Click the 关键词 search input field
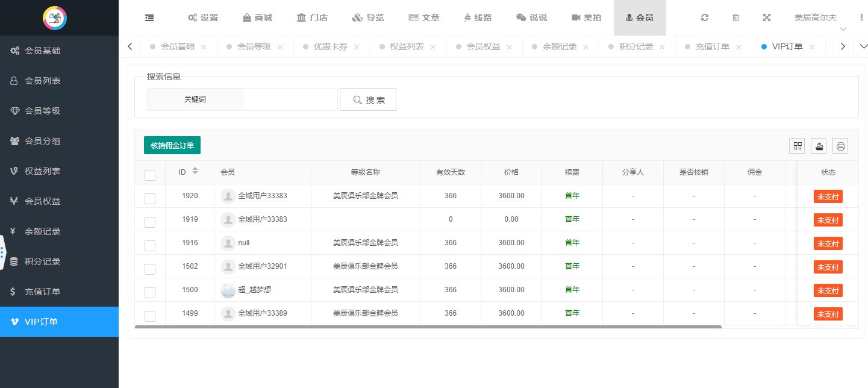This screenshot has width=868, height=388. 290,99
